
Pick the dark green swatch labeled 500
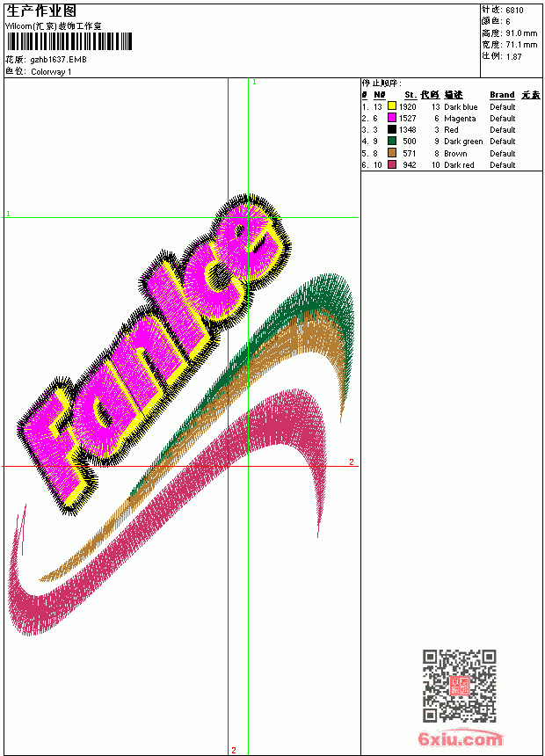(x=392, y=141)
